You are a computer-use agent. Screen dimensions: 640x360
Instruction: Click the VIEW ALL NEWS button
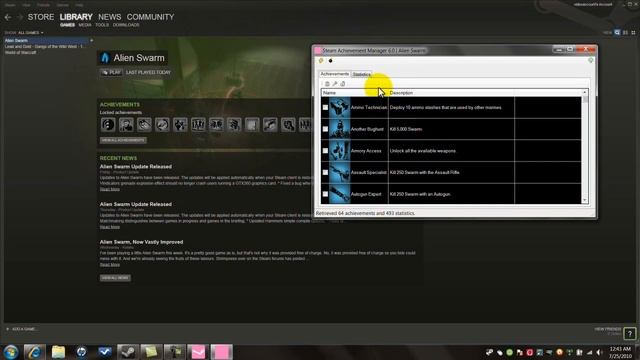coord(115,278)
